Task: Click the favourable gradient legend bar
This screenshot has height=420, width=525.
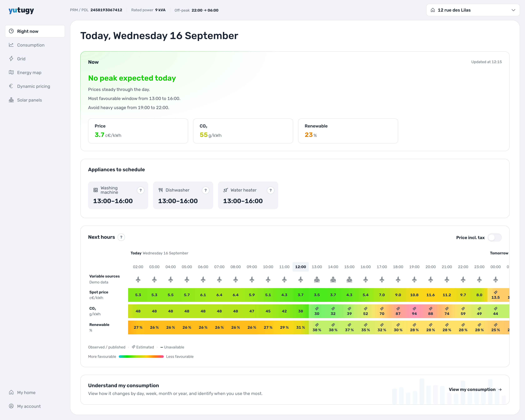Action: coord(141,356)
